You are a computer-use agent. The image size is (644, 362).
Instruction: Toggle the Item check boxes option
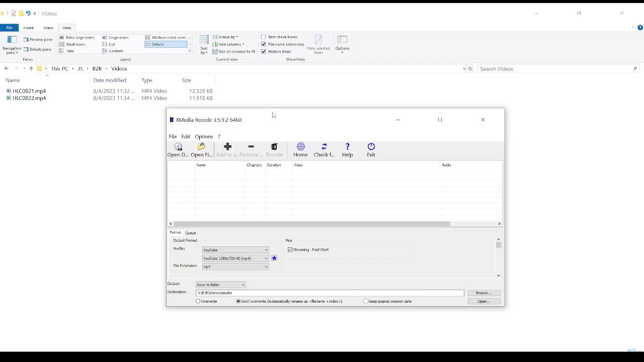(x=264, y=37)
